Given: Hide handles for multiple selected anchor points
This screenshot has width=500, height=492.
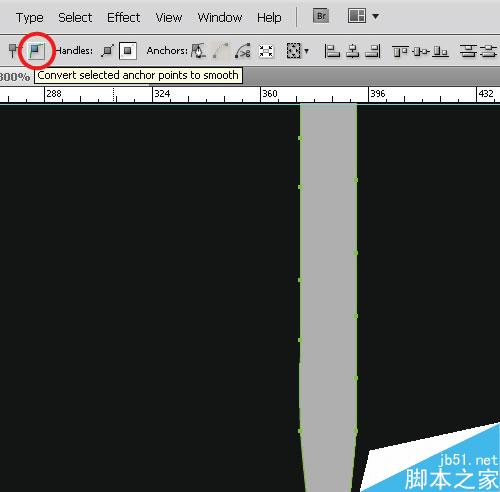Looking at the screenshot, I should tap(128, 51).
